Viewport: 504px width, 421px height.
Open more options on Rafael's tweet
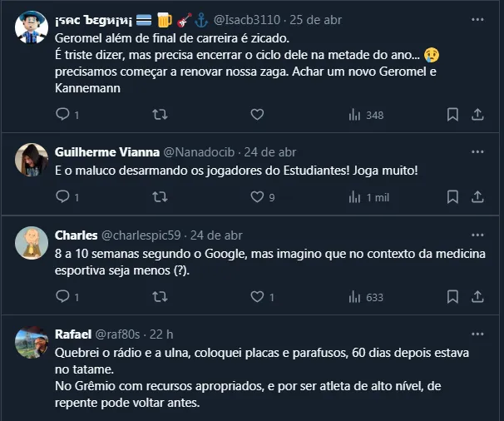[x=477, y=333]
